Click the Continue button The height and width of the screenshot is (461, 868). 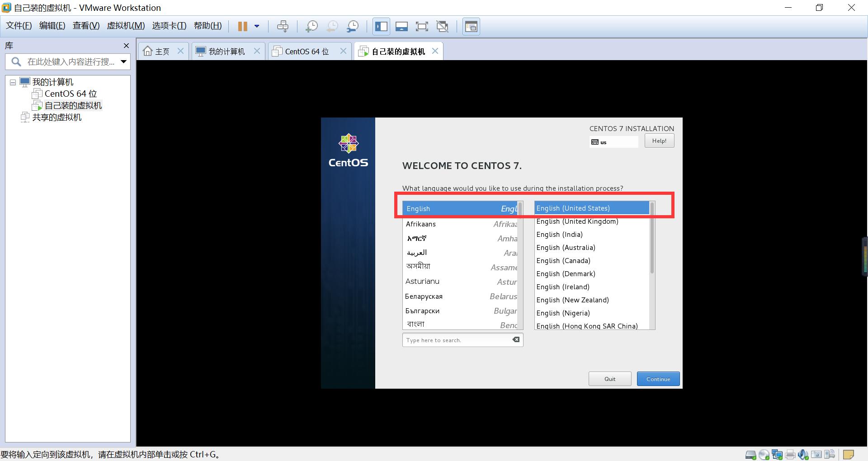click(658, 379)
